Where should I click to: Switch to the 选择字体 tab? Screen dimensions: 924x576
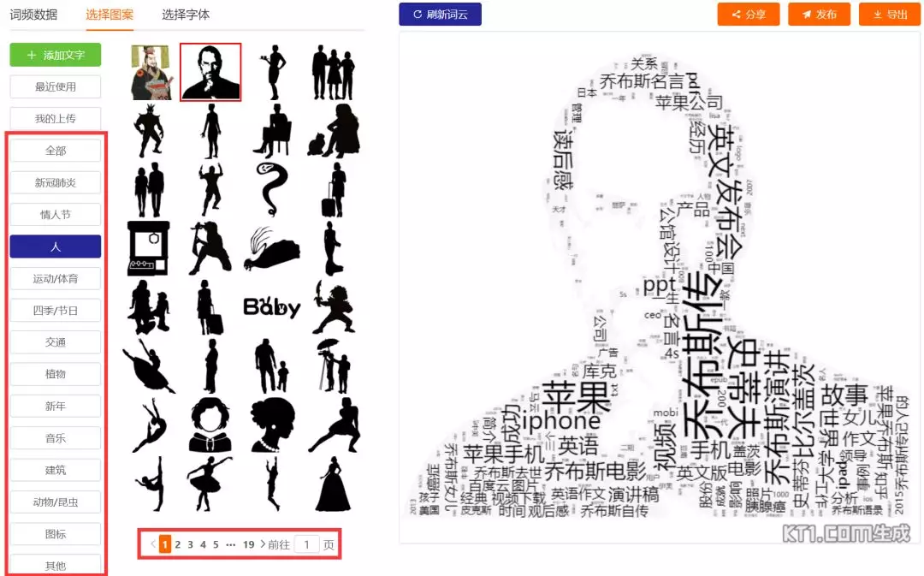point(186,15)
